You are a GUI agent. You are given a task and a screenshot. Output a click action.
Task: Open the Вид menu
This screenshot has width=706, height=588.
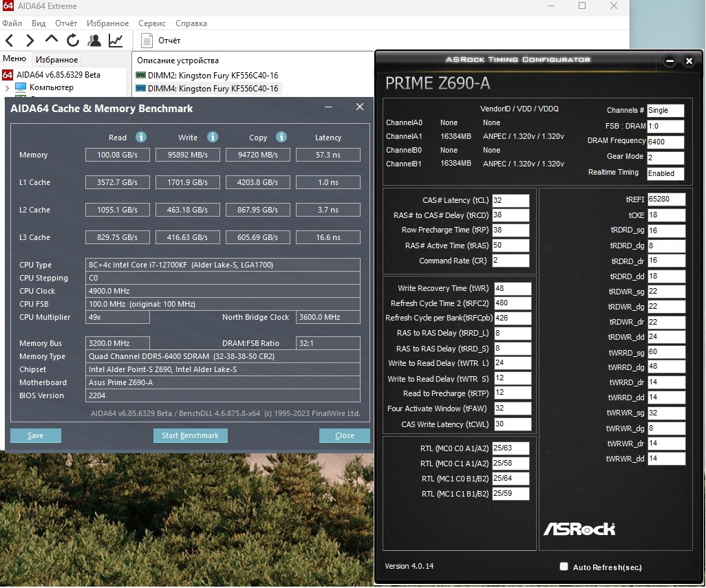(x=39, y=23)
